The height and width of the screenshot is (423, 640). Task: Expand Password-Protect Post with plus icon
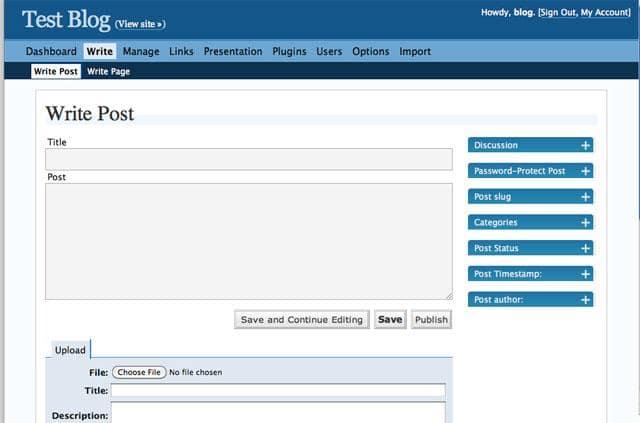pos(585,171)
